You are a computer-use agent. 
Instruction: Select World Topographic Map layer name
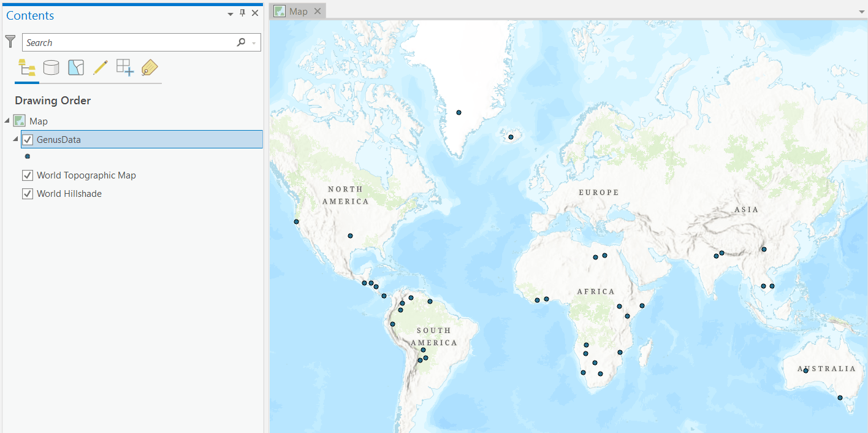point(86,175)
